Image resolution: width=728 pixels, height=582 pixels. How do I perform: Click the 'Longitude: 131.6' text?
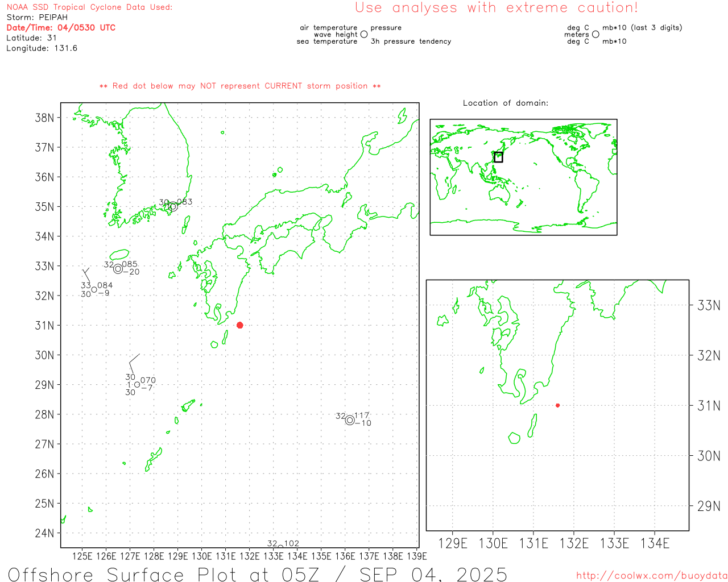coord(42,48)
